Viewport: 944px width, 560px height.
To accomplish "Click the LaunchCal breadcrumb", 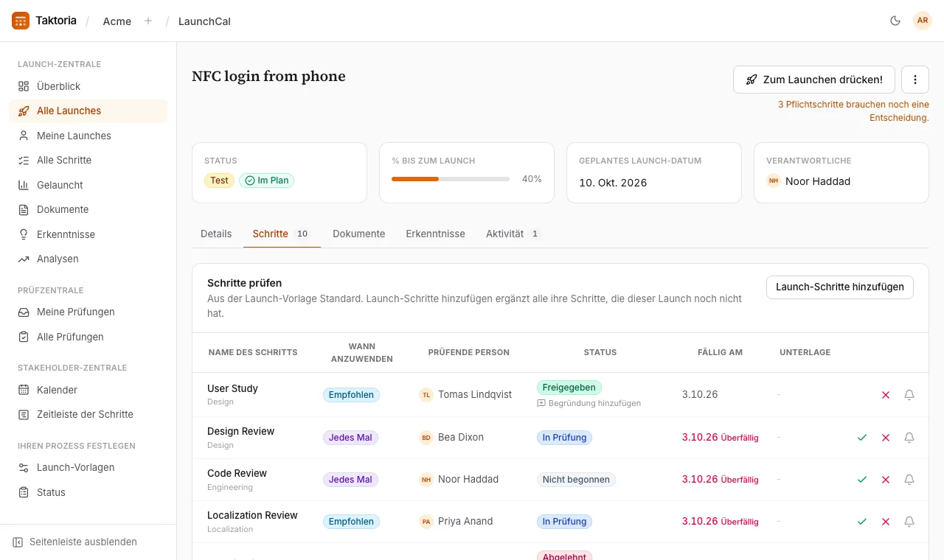I will [x=204, y=21].
